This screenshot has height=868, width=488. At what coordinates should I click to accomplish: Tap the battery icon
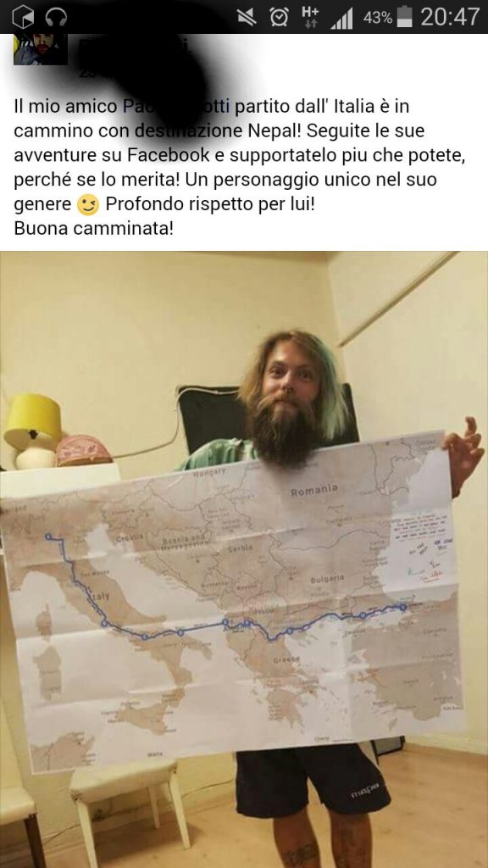[405, 17]
